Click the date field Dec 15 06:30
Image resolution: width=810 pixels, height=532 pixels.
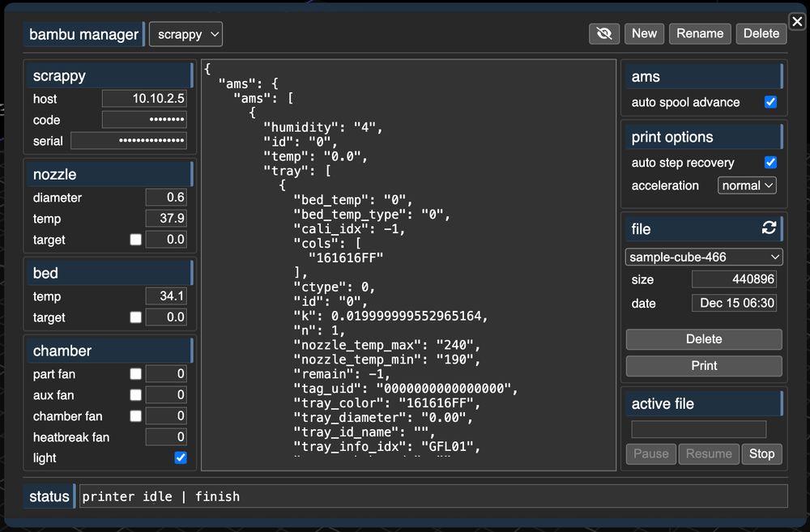pyautogui.click(x=734, y=303)
